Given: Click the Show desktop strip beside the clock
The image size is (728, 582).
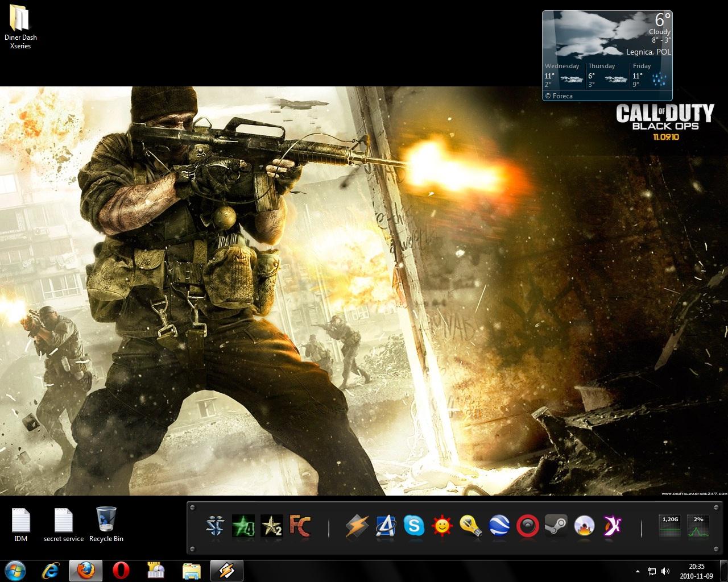Looking at the screenshot, I should 723,571.
